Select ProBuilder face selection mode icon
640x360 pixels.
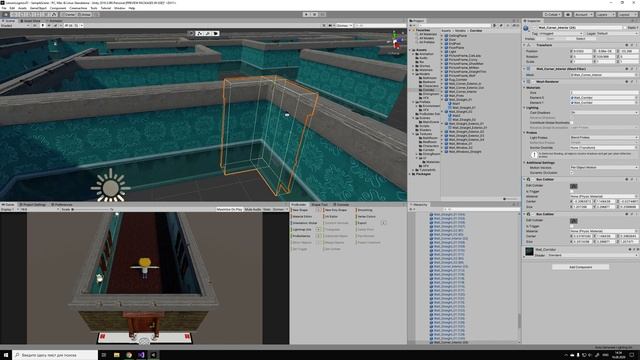tap(216, 33)
